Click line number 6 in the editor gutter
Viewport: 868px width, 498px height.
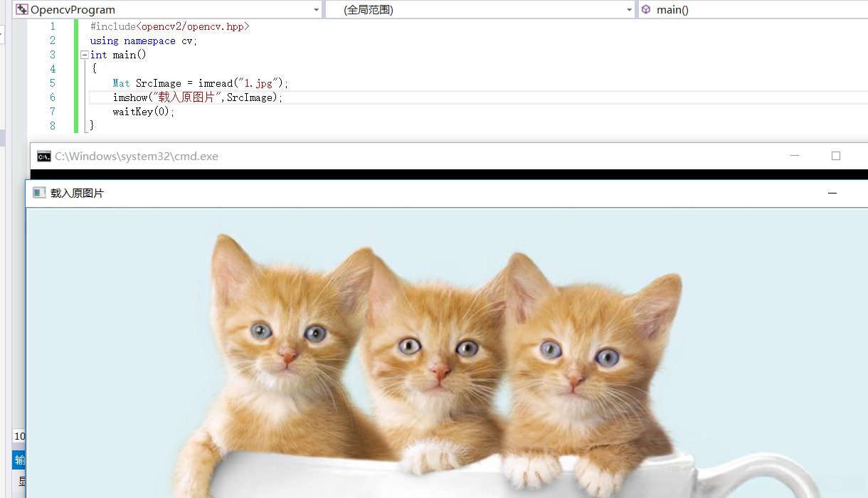[x=52, y=97]
